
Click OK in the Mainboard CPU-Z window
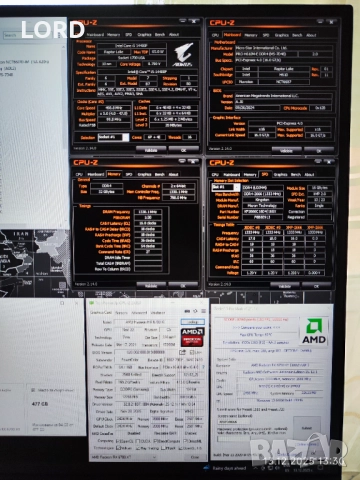319,151
